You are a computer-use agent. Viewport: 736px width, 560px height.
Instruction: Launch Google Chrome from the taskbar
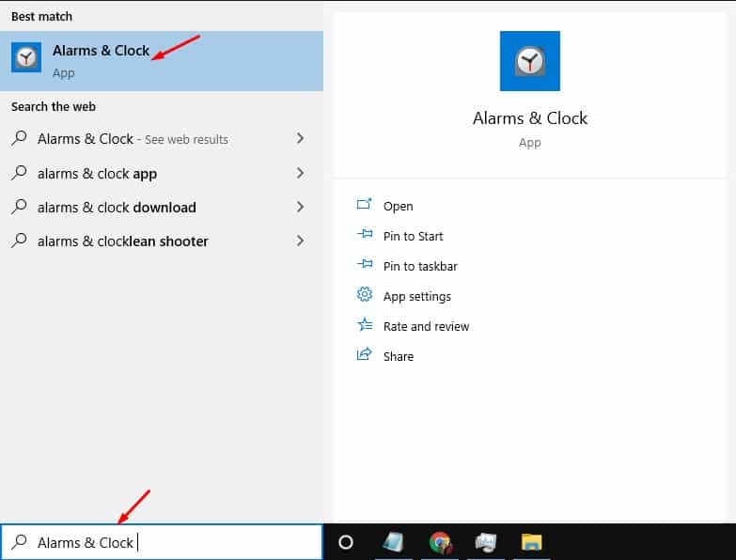[x=441, y=542]
